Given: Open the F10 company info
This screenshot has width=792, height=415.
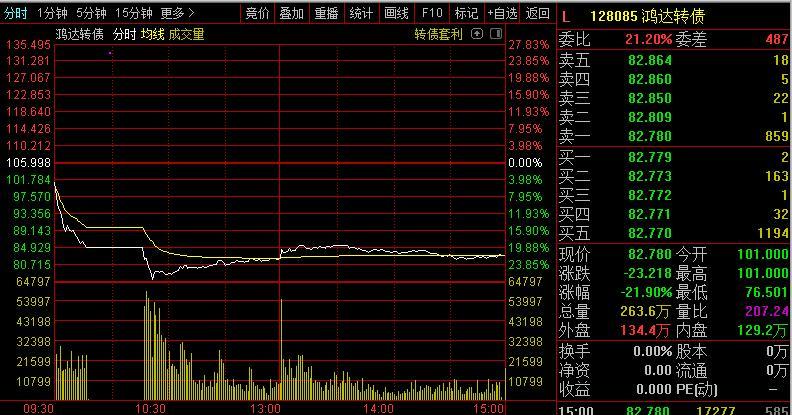Looking at the screenshot, I should (x=432, y=13).
